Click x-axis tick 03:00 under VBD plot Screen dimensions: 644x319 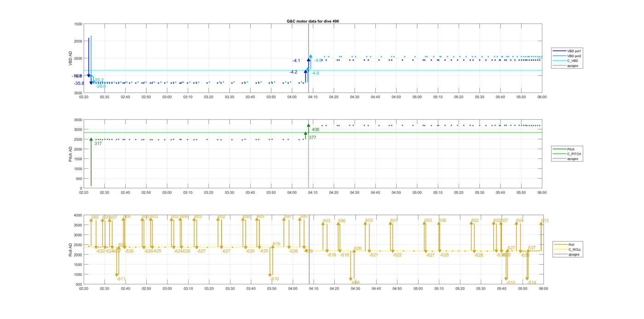(x=167, y=97)
